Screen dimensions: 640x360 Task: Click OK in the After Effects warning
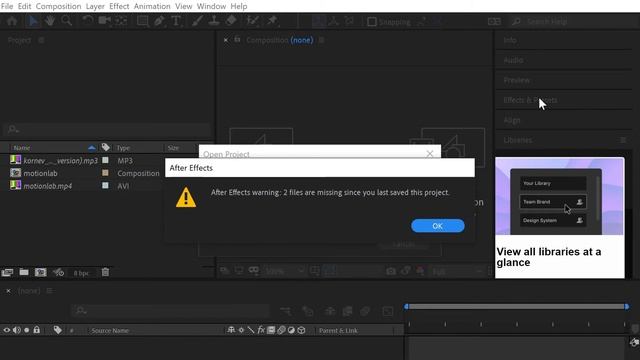[x=438, y=226]
